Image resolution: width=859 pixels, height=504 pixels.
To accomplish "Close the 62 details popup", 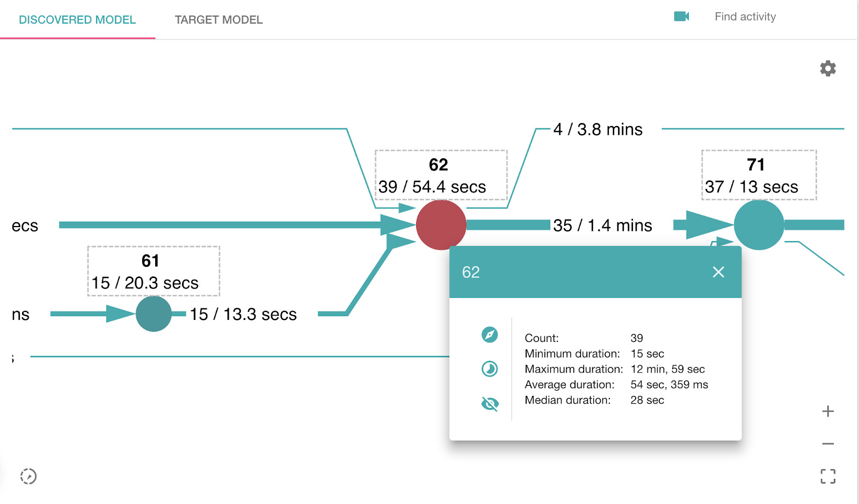I will coord(718,272).
